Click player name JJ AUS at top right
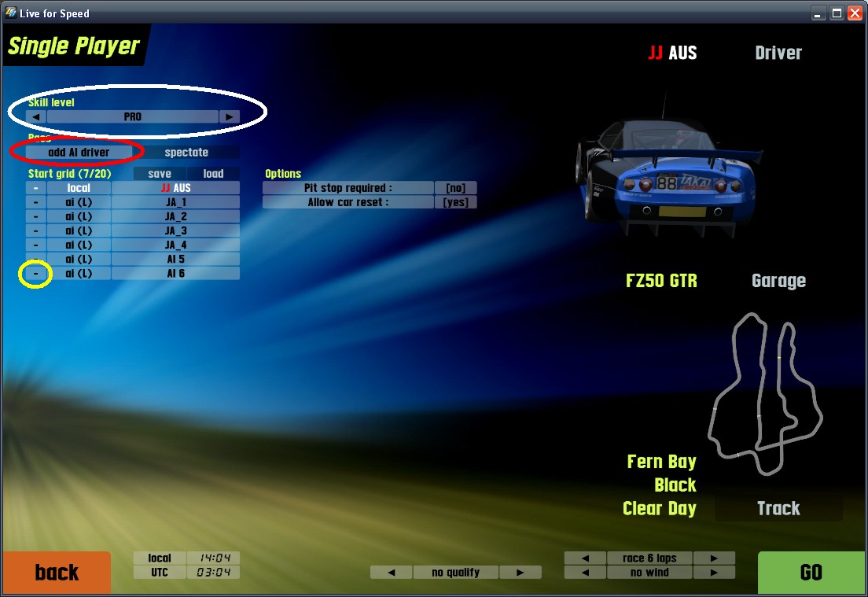 click(x=672, y=53)
